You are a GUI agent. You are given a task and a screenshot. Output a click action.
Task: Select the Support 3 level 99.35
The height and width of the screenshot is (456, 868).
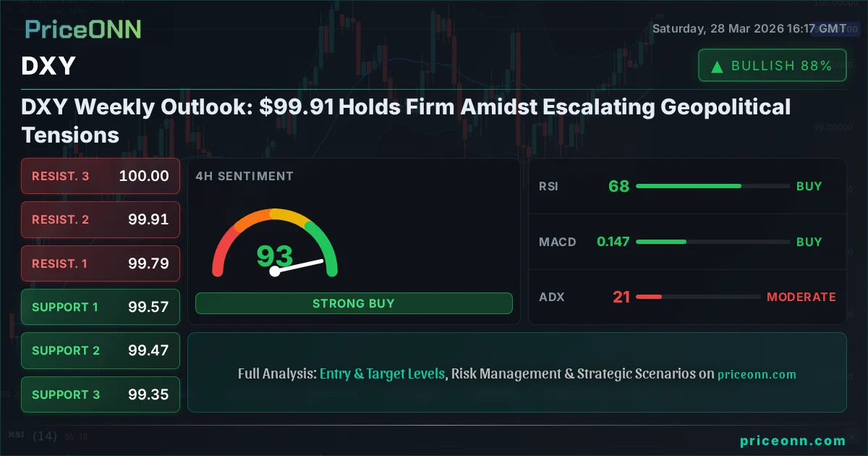(x=101, y=394)
